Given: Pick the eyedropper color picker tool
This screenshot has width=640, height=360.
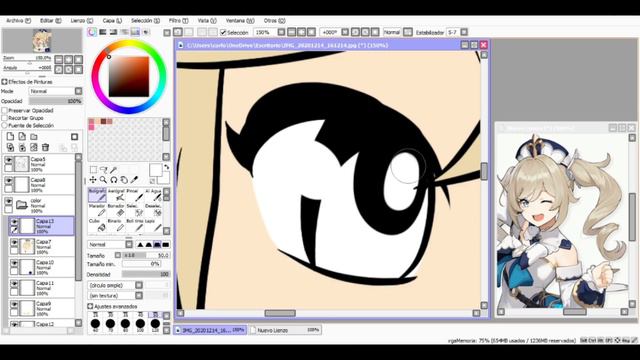Looking at the screenshot, I should click(x=134, y=180).
